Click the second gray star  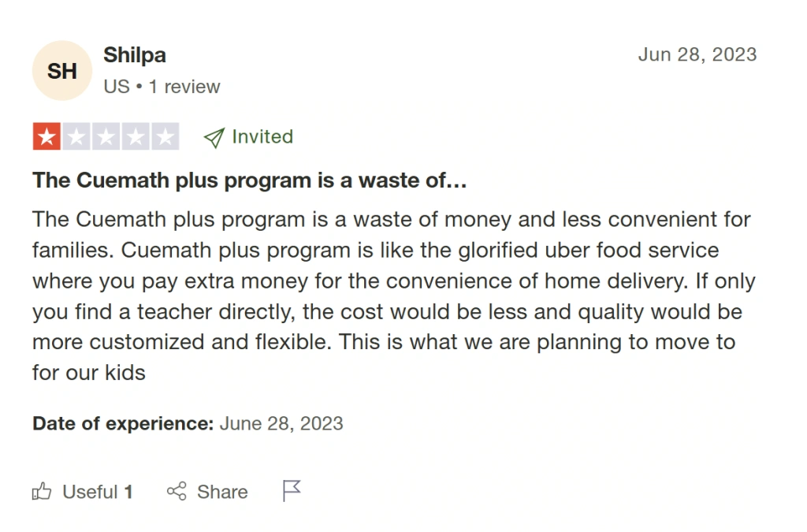[x=76, y=137]
